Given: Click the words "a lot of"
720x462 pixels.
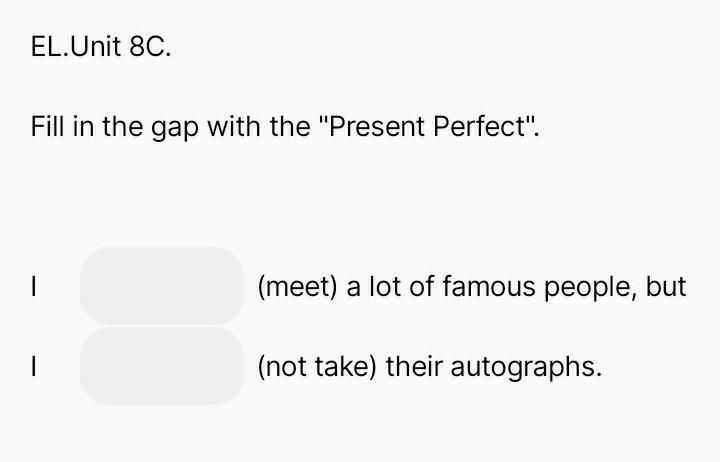Looking at the screenshot, I should 390,287.
